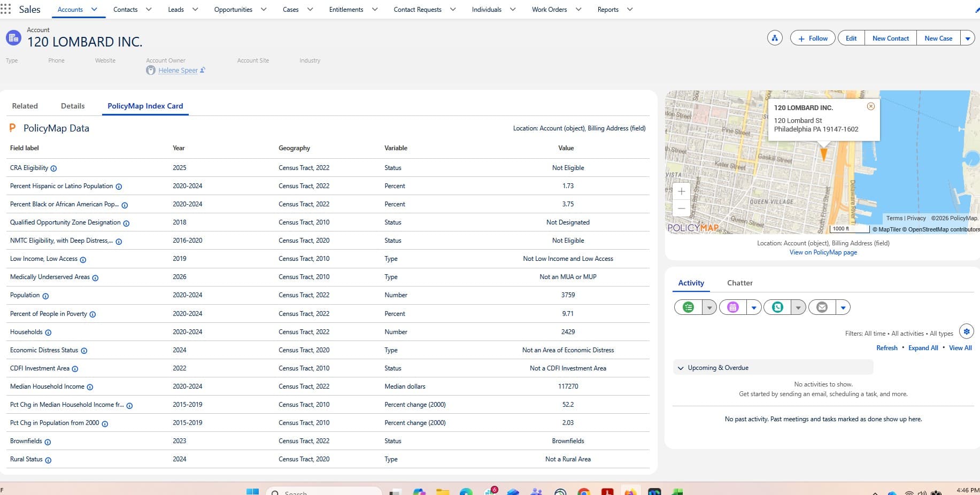This screenshot has width=980, height=495.
Task: Switch to the Details tab
Action: tap(73, 106)
